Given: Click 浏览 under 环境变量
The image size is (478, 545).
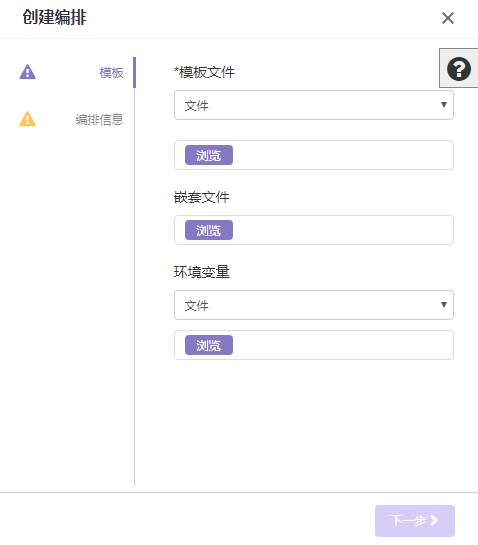Looking at the screenshot, I should pyautogui.click(x=209, y=345).
